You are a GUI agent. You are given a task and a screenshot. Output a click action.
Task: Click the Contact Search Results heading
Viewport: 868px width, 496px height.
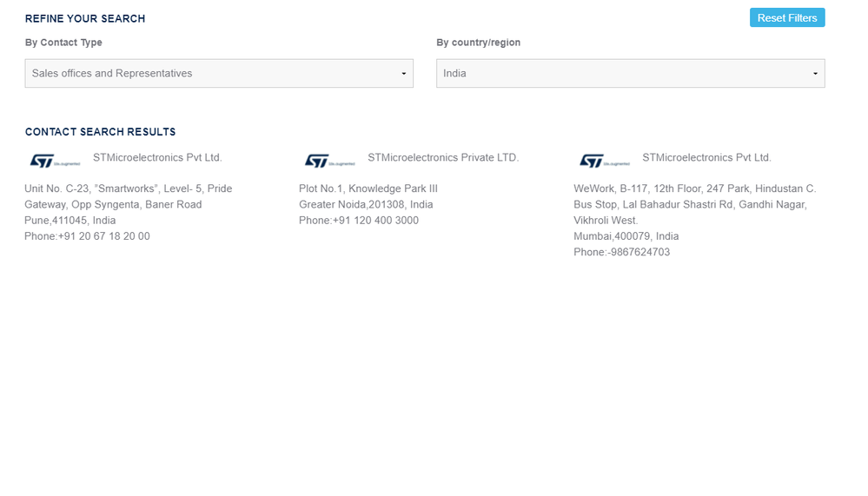tap(100, 132)
